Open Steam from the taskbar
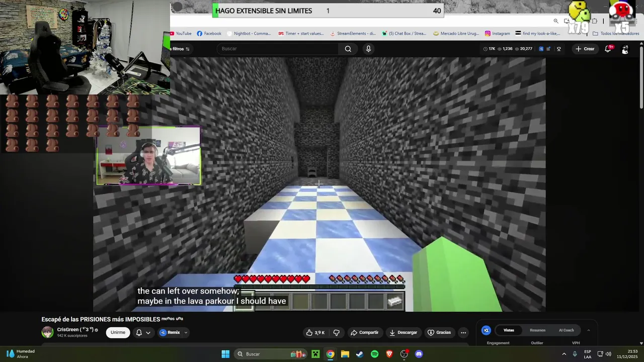 click(360, 354)
